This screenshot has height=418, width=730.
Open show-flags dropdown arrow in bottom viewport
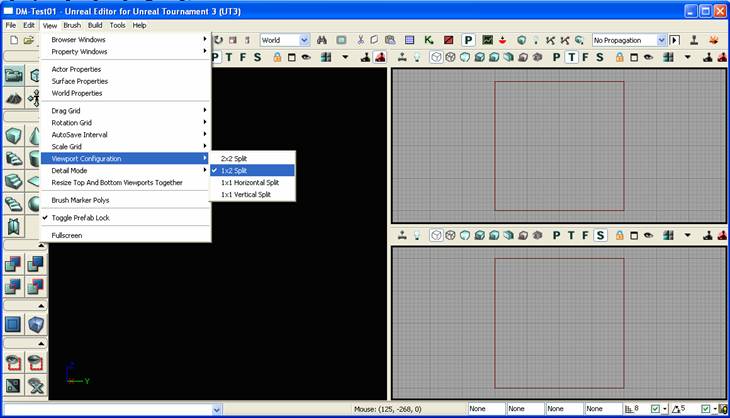point(688,236)
